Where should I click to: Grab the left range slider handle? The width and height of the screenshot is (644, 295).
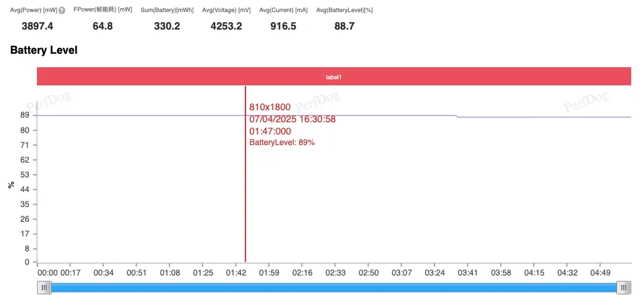click(44, 288)
